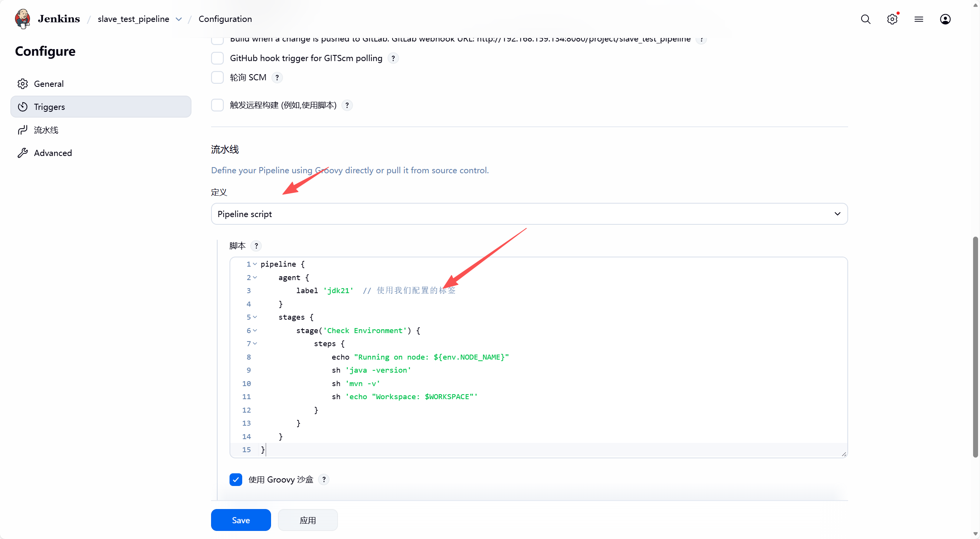Click help icon beside GitHub hook trigger
The image size is (980, 539).
click(x=393, y=58)
